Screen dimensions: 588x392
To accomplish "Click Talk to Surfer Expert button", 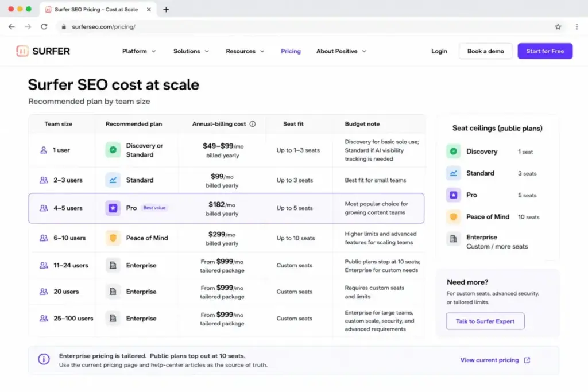I will pos(485,321).
